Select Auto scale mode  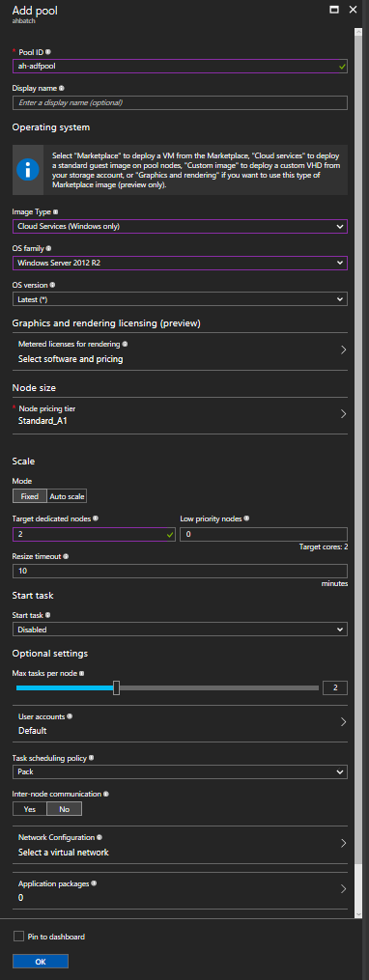67,497
